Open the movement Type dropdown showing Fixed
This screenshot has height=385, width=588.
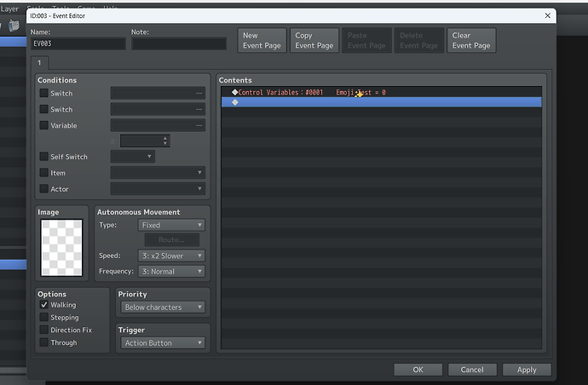(x=171, y=225)
